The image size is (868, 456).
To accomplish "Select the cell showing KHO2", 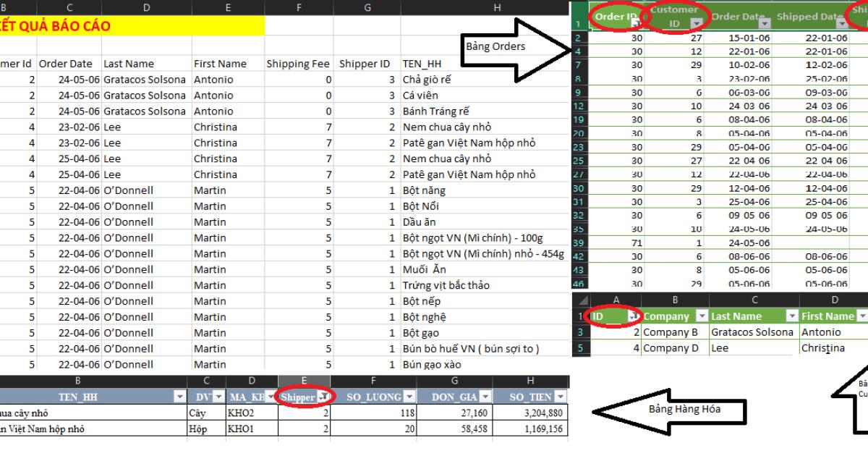I will (x=252, y=411).
